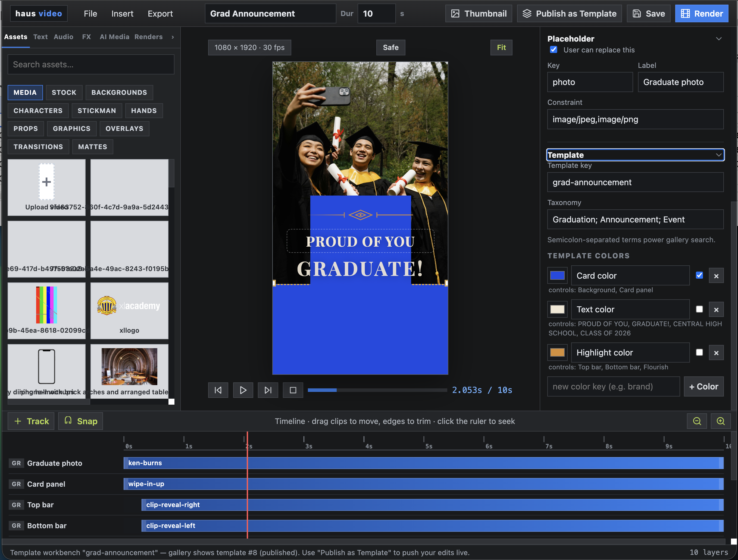The width and height of the screenshot is (738, 560).
Task: Select the BACKGROUNDS asset category
Action: point(119,92)
